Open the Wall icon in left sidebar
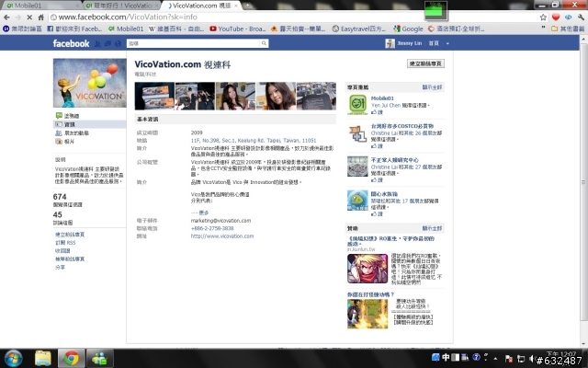Image resolution: width=588 pixels, height=368 pixels. point(59,116)
